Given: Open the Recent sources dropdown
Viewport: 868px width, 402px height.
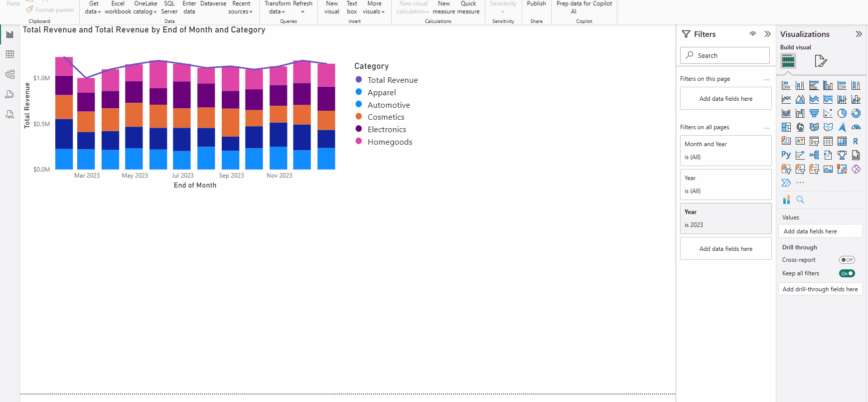Looking at the screenshot, I should 241,7.
